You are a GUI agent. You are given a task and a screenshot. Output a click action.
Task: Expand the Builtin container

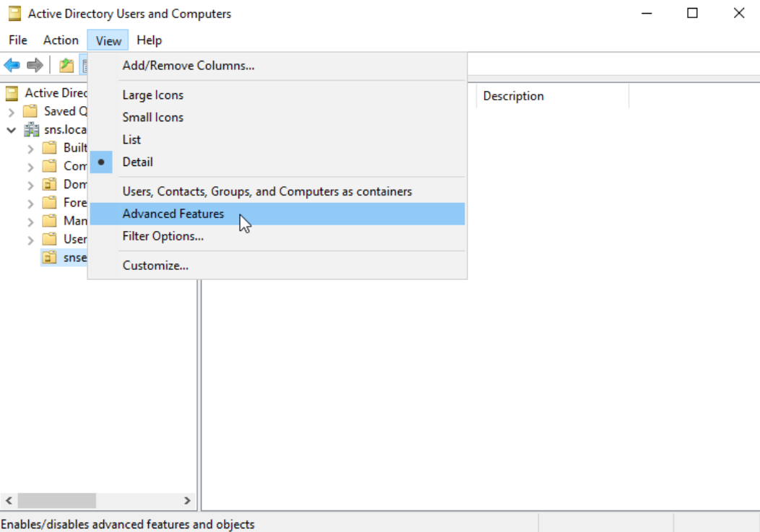30,149
